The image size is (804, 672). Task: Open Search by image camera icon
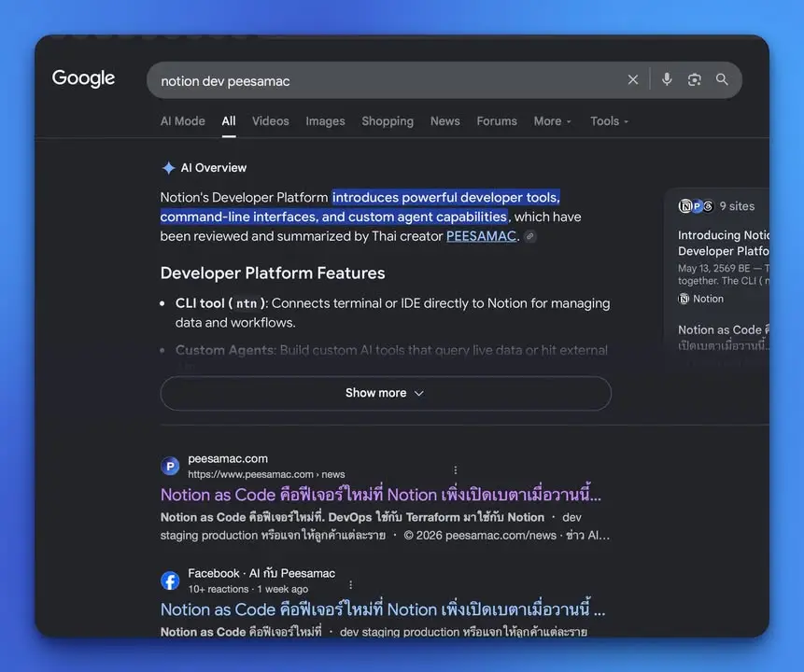point(694,79)
